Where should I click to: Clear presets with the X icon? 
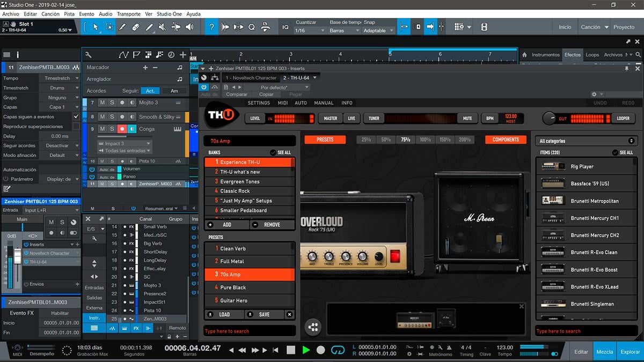(x=290, y=314)
